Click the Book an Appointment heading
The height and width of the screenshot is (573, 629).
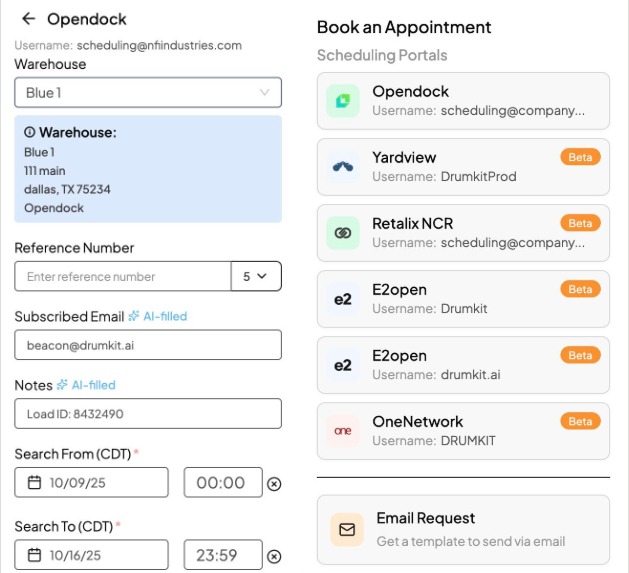pyautogui.click(x=404, y=27)
